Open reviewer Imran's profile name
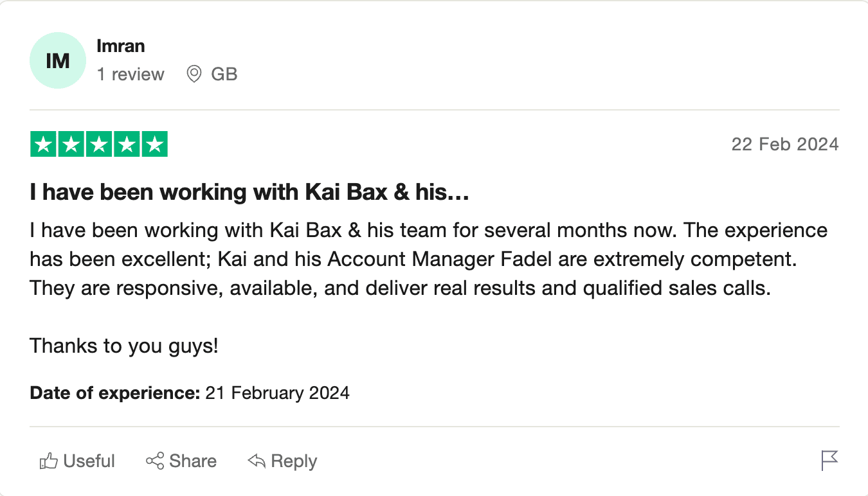The image size is (868, 496). pyautogui.click(x=120, y=46)
